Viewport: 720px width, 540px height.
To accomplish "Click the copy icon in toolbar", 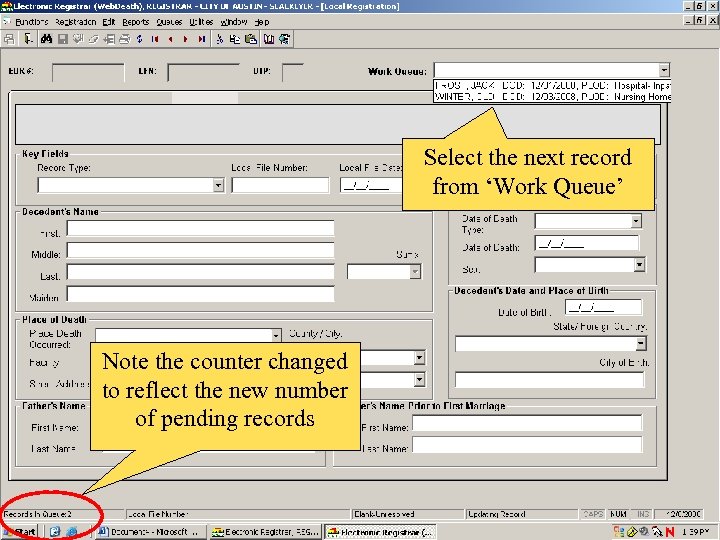I will (x=235, y=39).
